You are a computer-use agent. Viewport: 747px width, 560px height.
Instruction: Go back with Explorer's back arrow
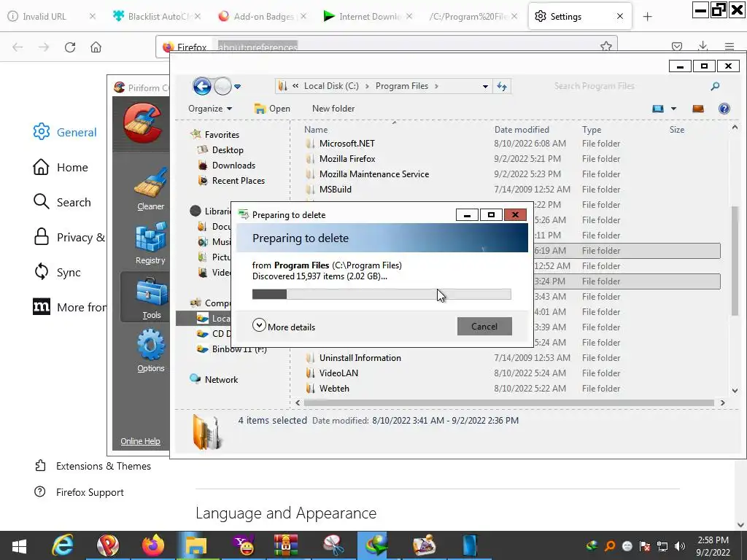point(202,86)
